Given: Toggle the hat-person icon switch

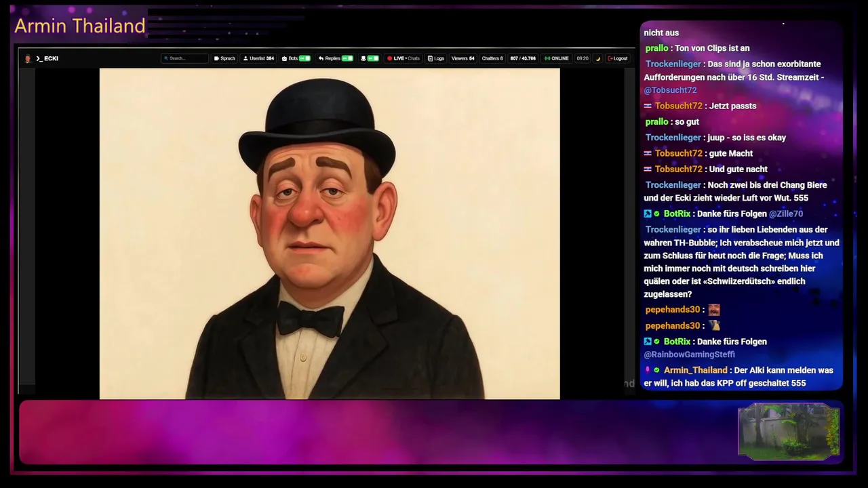Looking at the screenshot, I should (x=373, y=58).
